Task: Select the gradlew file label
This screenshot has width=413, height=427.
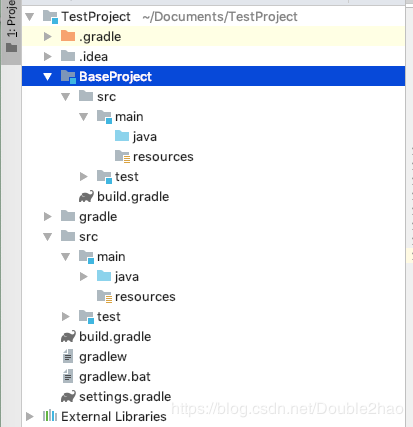Action: (x=103, y=357)
